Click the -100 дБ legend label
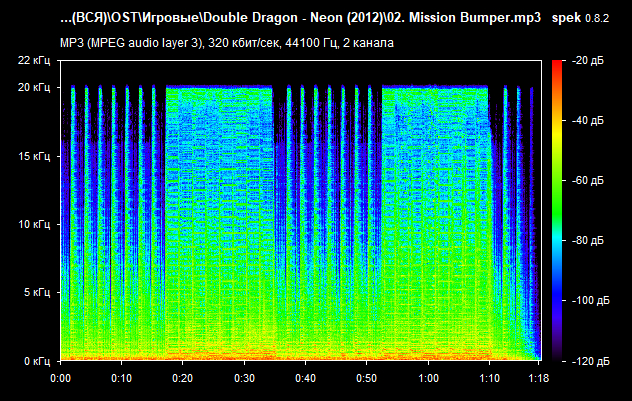632x401 pixels. (590, 301)
